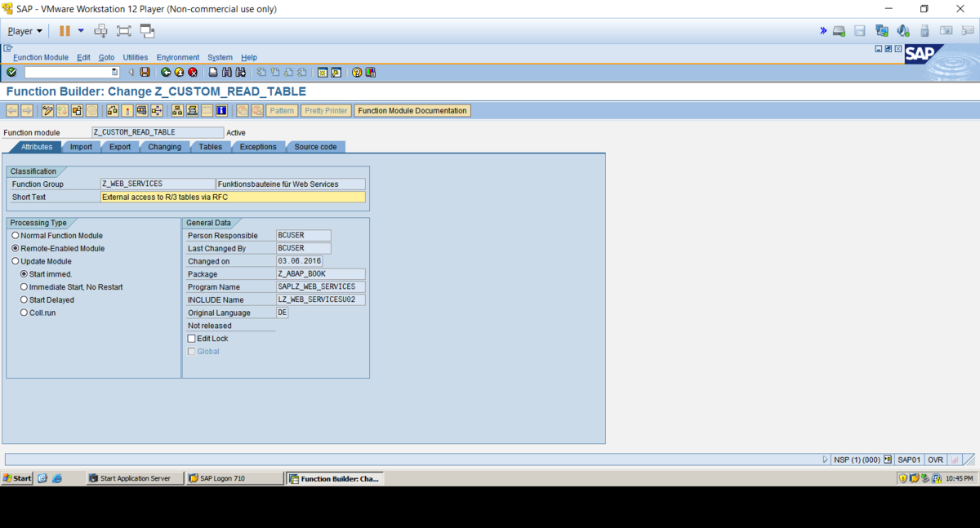Click the VMware Send Ctrl+Alt+Del icon
This screenshot has height=528, width=980.
(101, 31)
